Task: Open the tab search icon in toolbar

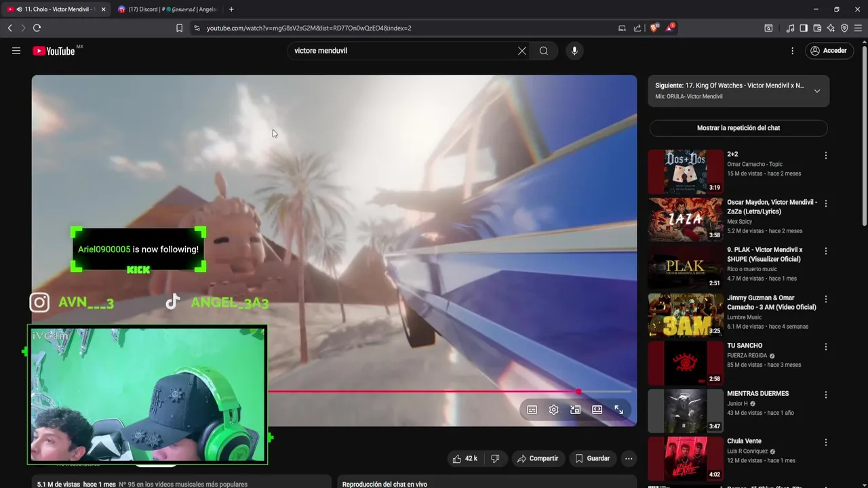Action: click(x=768, y=28)
